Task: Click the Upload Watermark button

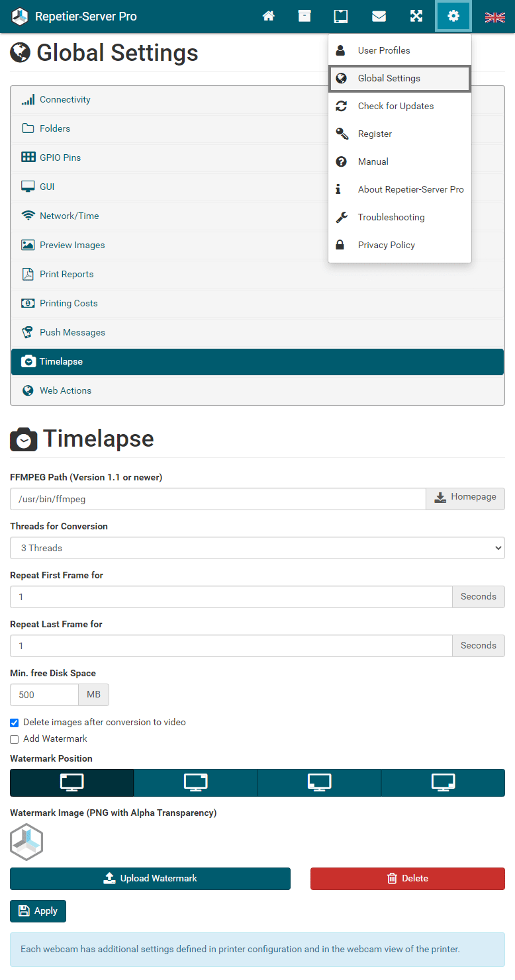Action: (150, 879)
